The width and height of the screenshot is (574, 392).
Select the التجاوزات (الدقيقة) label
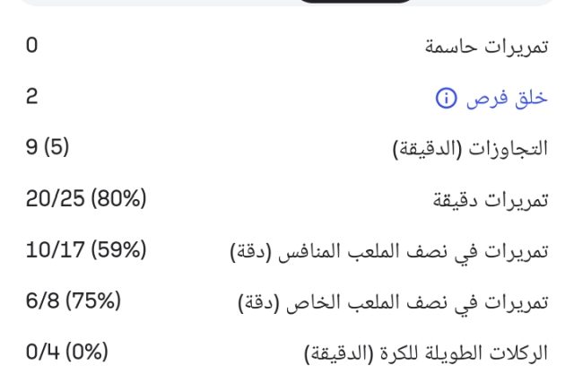coord(471,150)
